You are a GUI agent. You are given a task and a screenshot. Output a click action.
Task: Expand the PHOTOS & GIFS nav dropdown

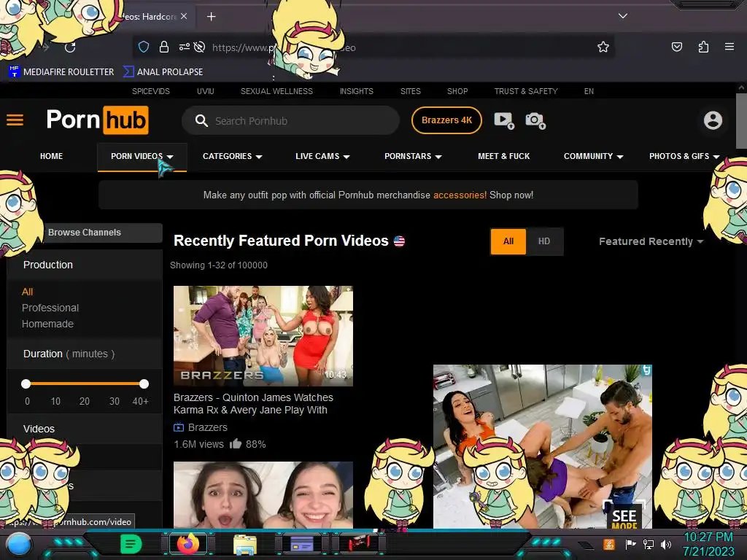[684, 156]
